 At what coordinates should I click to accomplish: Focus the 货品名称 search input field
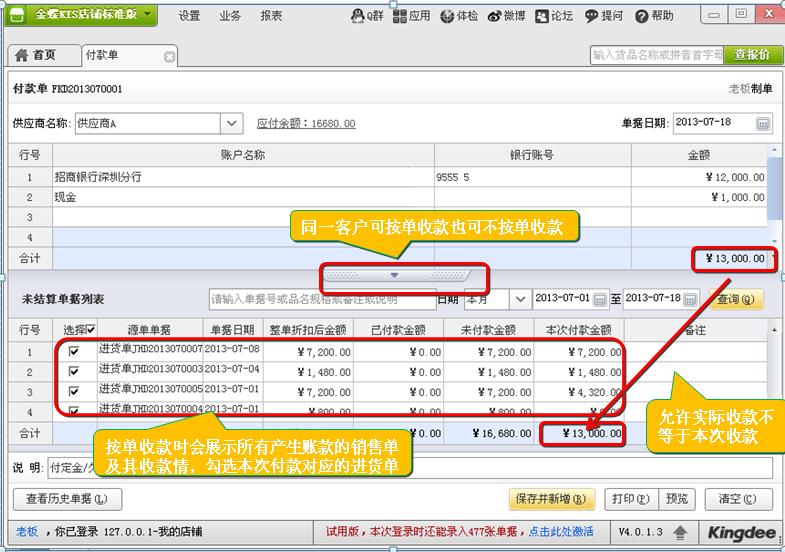[x=657, y=55]
